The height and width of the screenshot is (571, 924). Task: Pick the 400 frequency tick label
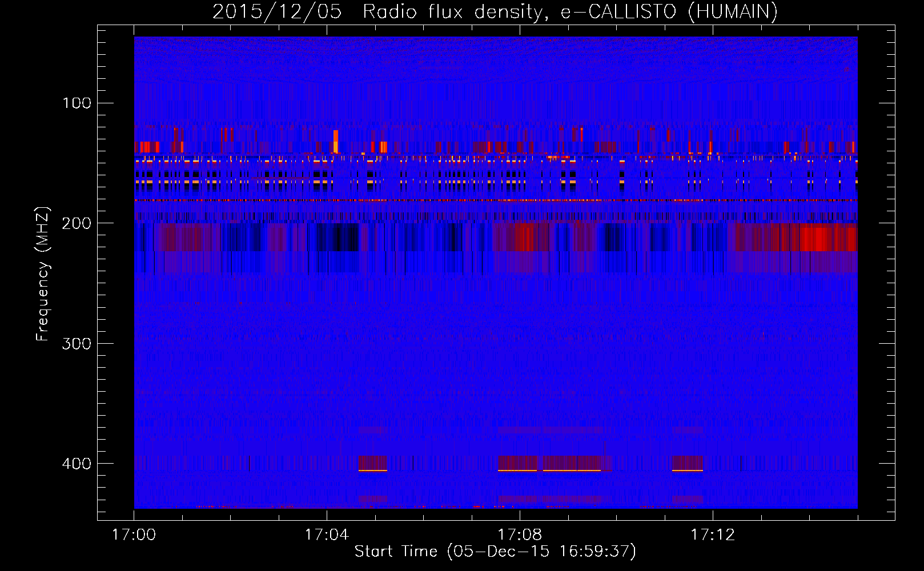(77, 464)
